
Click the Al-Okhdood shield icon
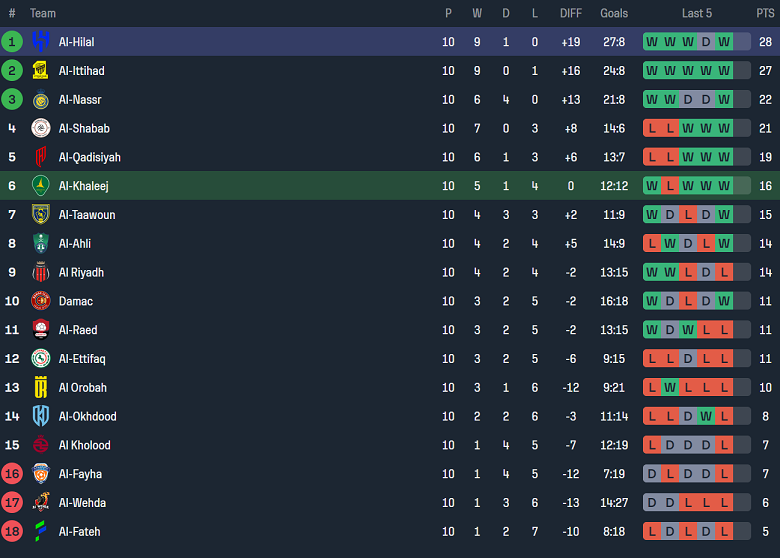[x=41, y=416]
